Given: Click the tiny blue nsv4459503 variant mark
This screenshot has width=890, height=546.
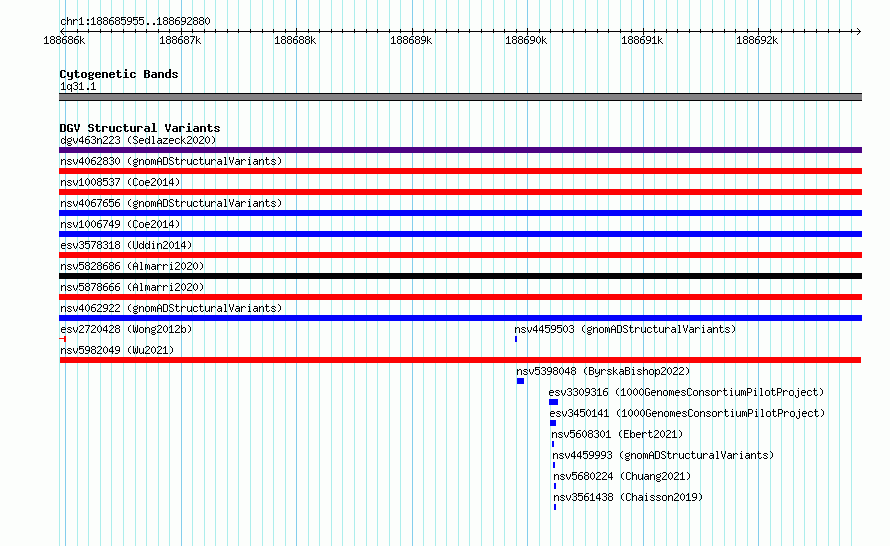Looking at the screenshot, I should click(516, 339).
